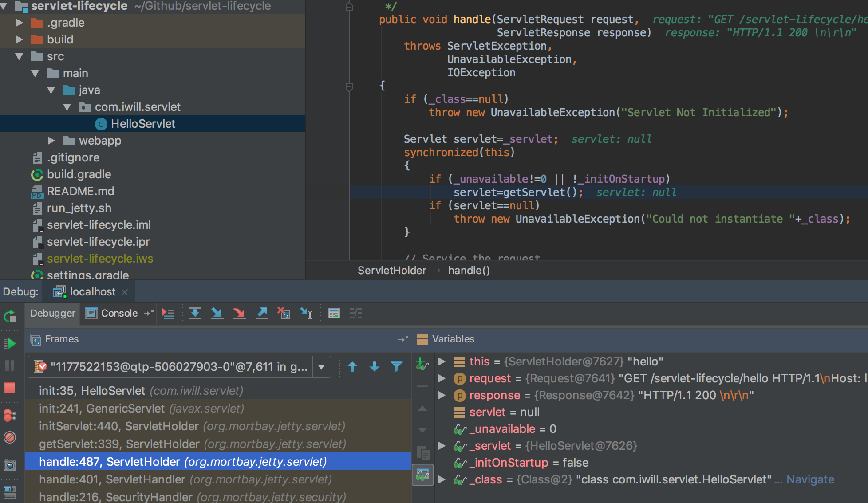The width and height of the screenshot is (868, 503).
Task: Select run_jetty.sh file
Action: [x=153, y=208]
